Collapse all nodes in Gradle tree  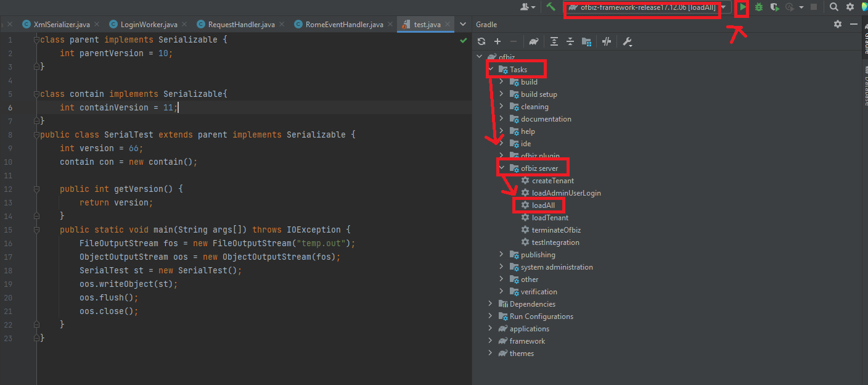click(x=570, y=42)
